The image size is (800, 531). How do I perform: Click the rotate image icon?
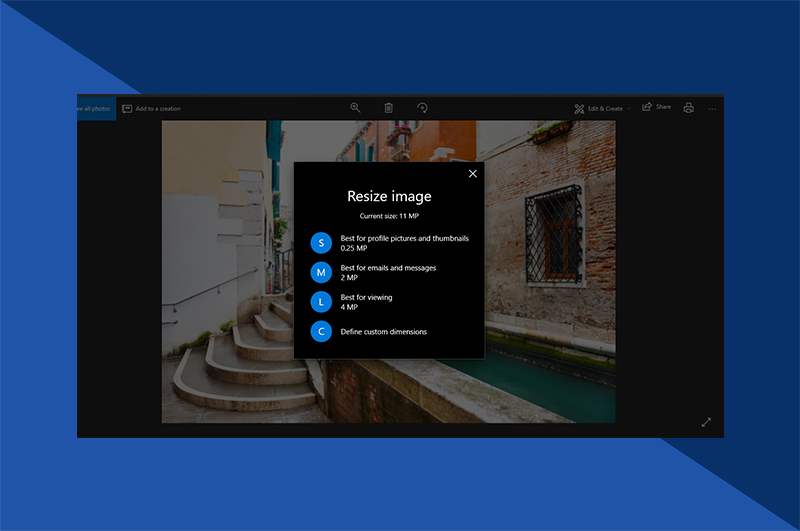click(422, 108)
